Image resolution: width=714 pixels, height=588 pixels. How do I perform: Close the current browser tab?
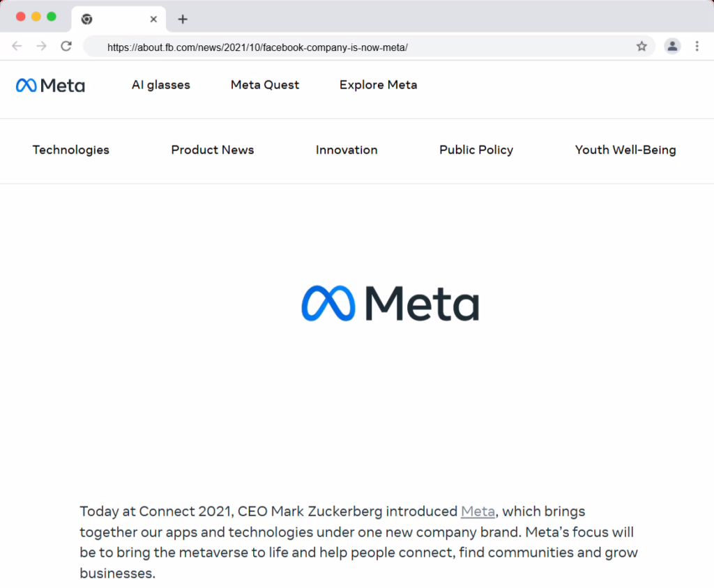pyautogui.click(x=153, y=19)
